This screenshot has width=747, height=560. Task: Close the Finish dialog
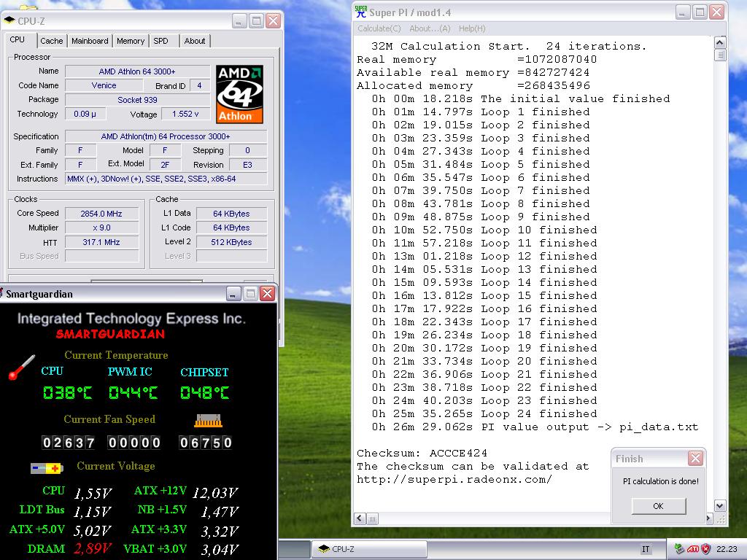(695, 458)
